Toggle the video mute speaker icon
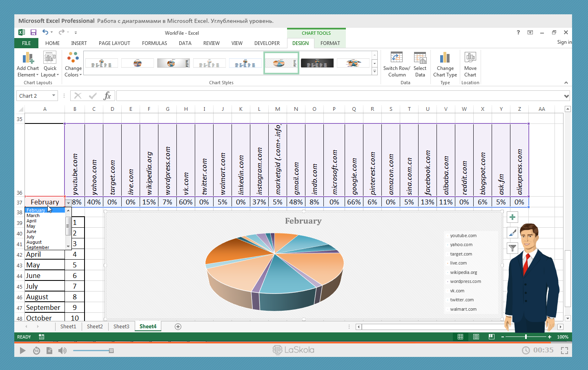The width and height of the screenshot is (588, 370). [62, 350]
